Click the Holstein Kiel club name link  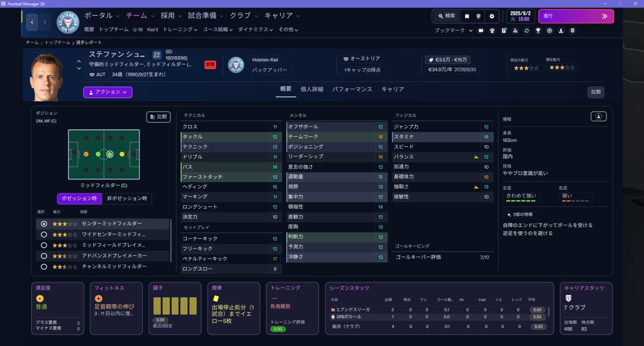[266, 60]
